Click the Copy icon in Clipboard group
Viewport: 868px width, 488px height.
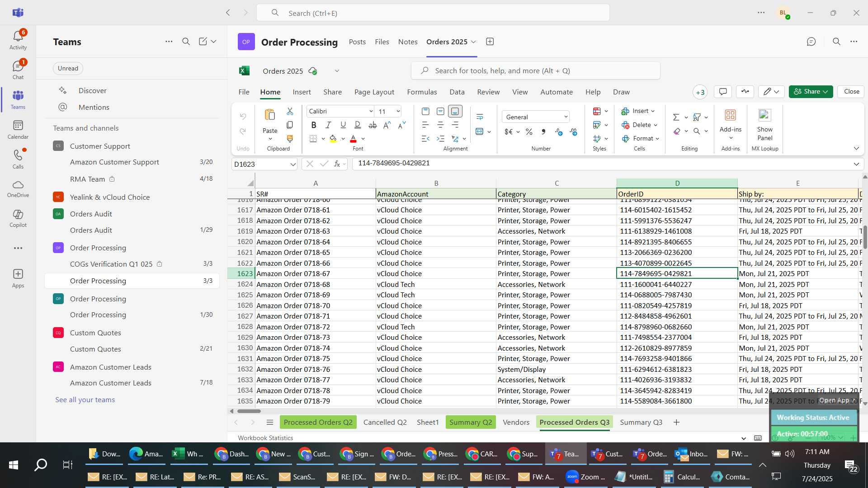(x=290, y=125)
